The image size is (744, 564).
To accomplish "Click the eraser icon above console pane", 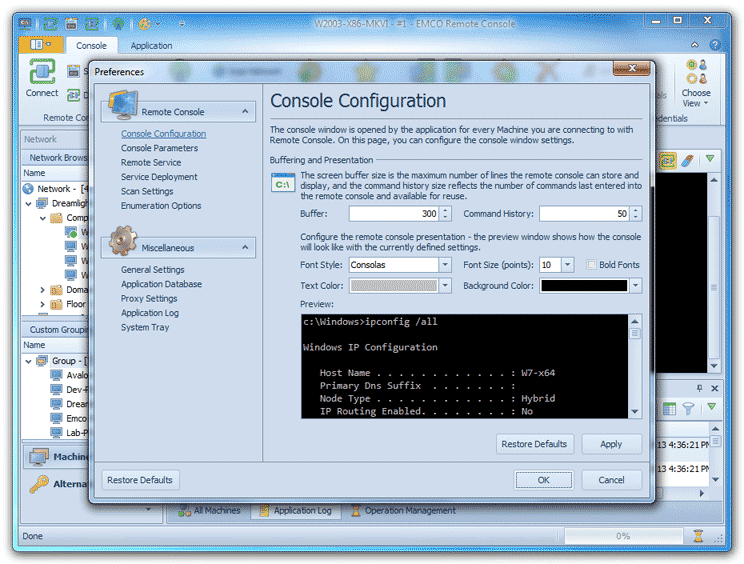I will (x=688, y=160).
